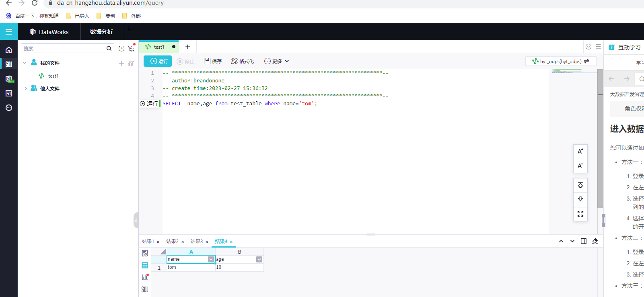Open the 互动学习 help icon
The image size is (644, 297).
point(611,47)
